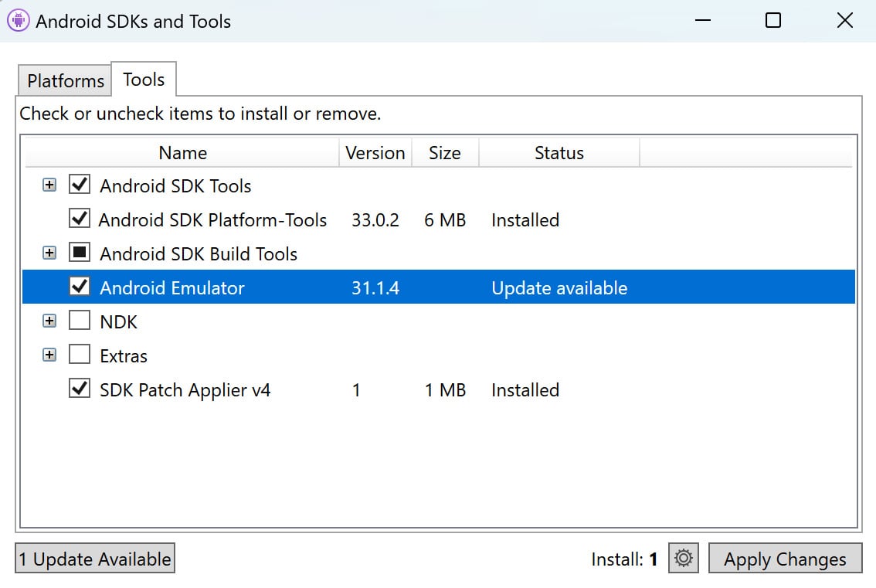Sort by the Status column header
This screenshot has height=588, width=876.
click(x=559, y=152)
